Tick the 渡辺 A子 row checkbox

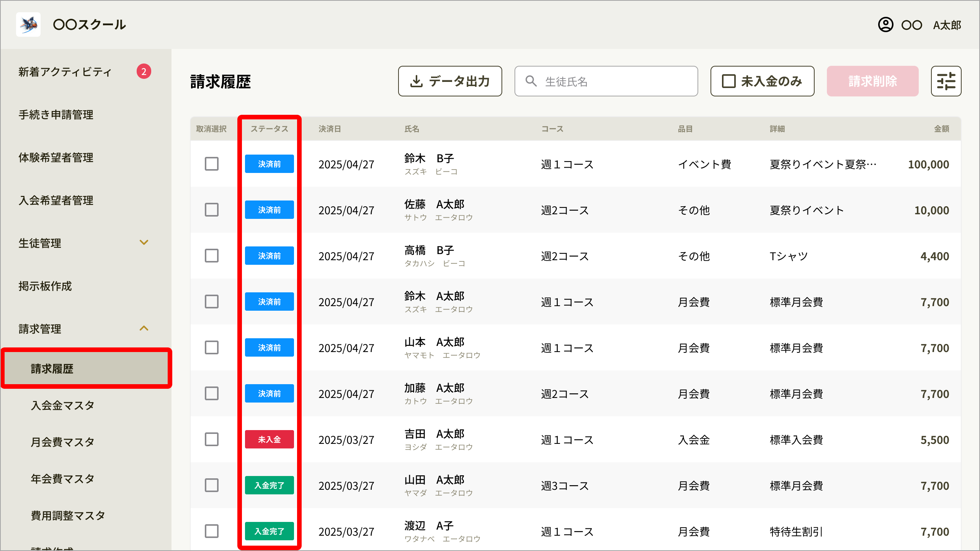pos(211,531)
